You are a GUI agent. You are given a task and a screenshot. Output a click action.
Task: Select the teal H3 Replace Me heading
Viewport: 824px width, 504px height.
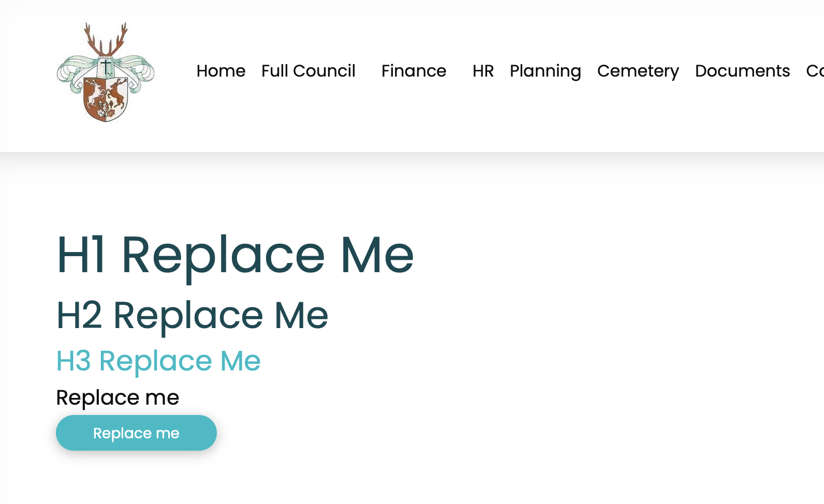[x=158, y=361]
